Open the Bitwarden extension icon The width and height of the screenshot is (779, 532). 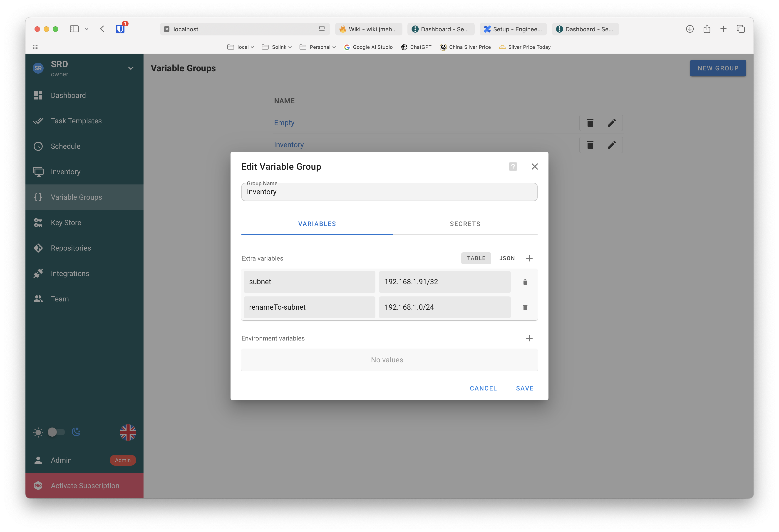coord(120,29)
